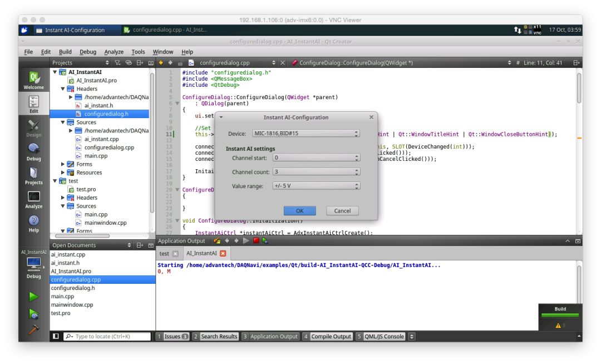
Task: Open the Issues pane
Action: pos(172,336)
